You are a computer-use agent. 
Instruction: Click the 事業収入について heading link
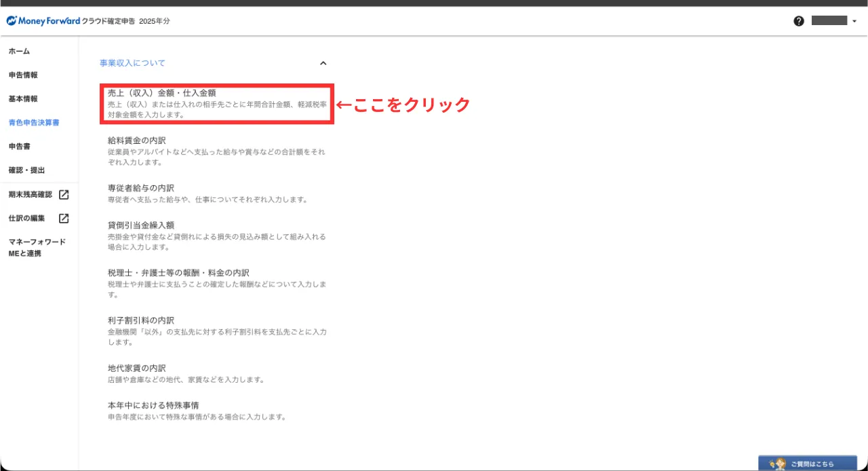pos(132,63)
